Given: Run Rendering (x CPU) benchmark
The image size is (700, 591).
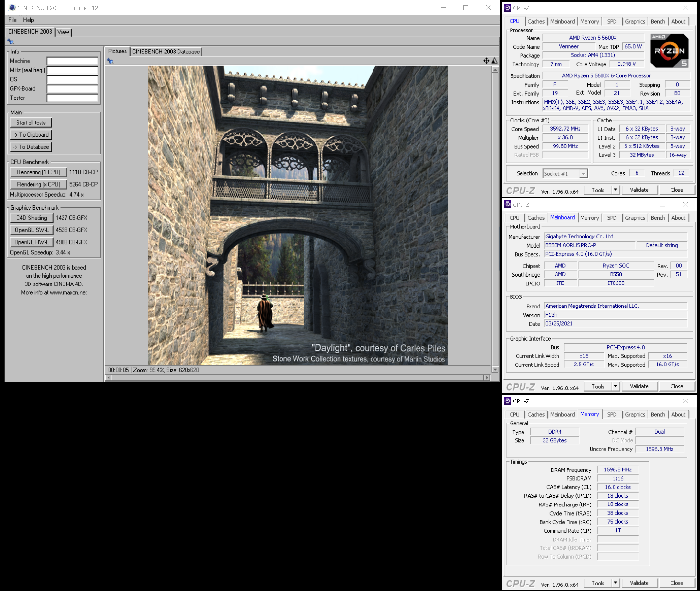Looking at the screenshot, I should pyautogui.click(x=39, y=184).
